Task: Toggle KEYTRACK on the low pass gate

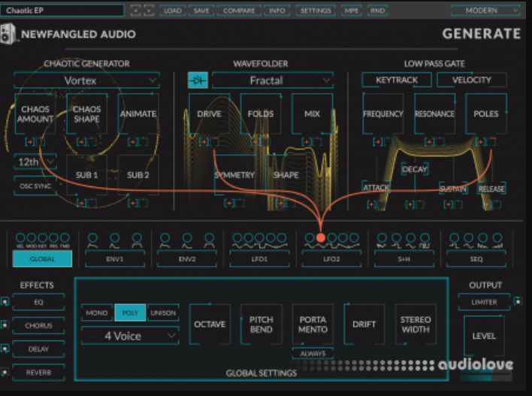Action: pyautogui.click(x=397, y=80)
